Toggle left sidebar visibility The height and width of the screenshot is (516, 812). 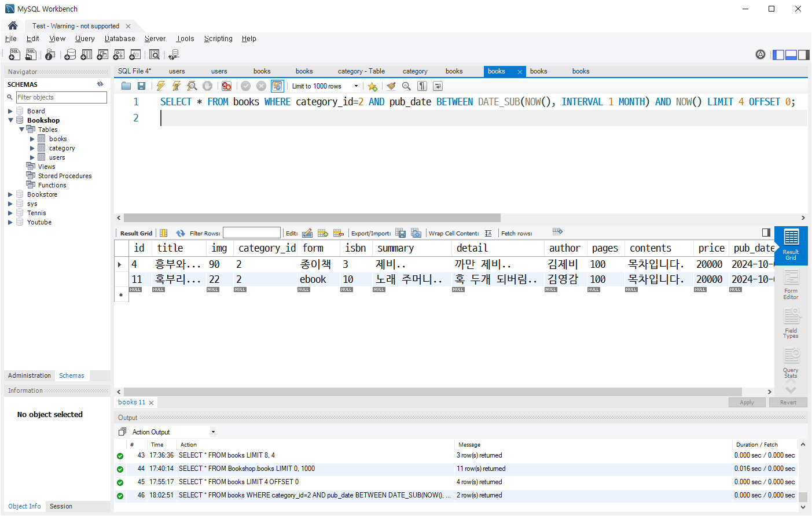pyautogui.click(x=778, y=55)
